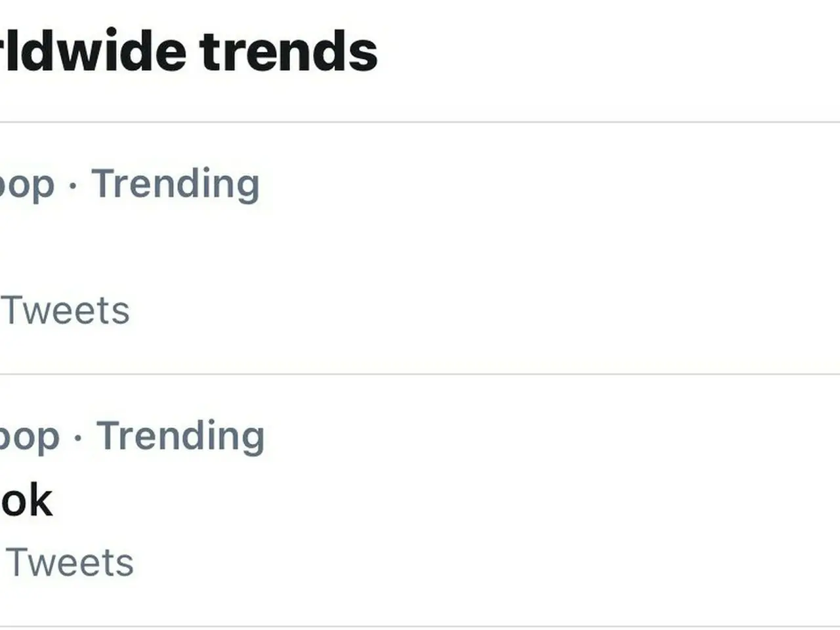Click the word 'Trending' in the second row
Image resolution: width=840 pixels, height=630 pixels.
180,436
